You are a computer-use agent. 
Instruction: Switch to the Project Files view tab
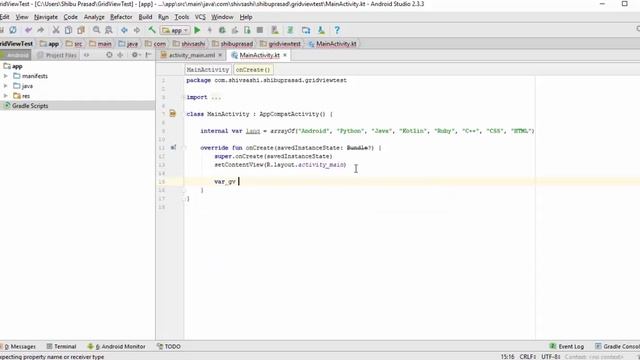click(x=57, y=55)
